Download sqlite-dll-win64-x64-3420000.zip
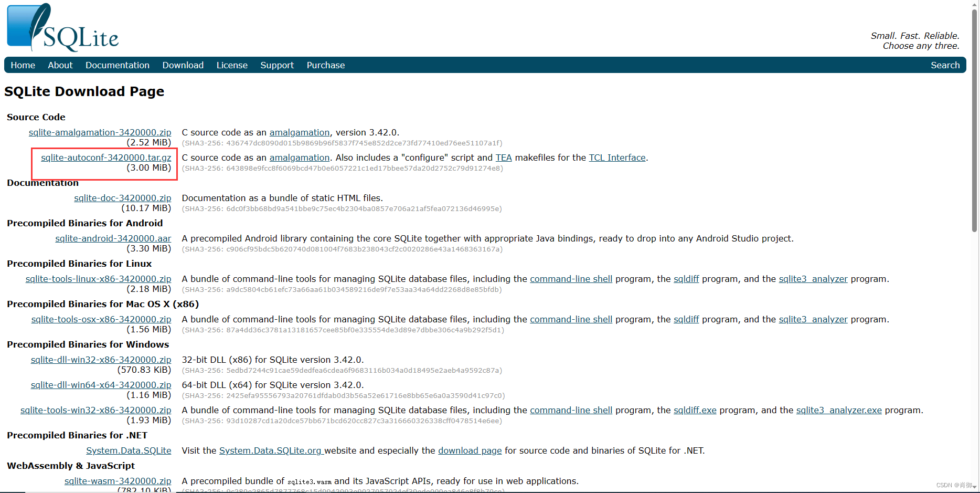 (x=101, y=385)
